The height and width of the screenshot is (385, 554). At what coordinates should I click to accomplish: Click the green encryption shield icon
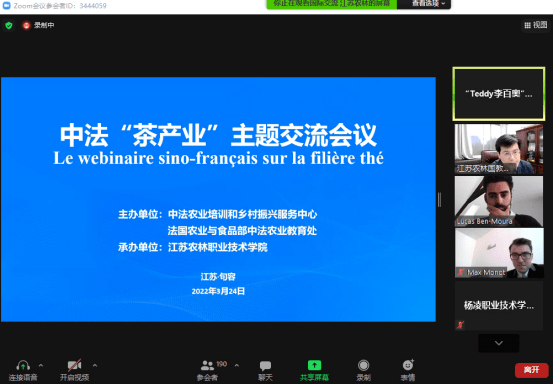pos(9,25)
